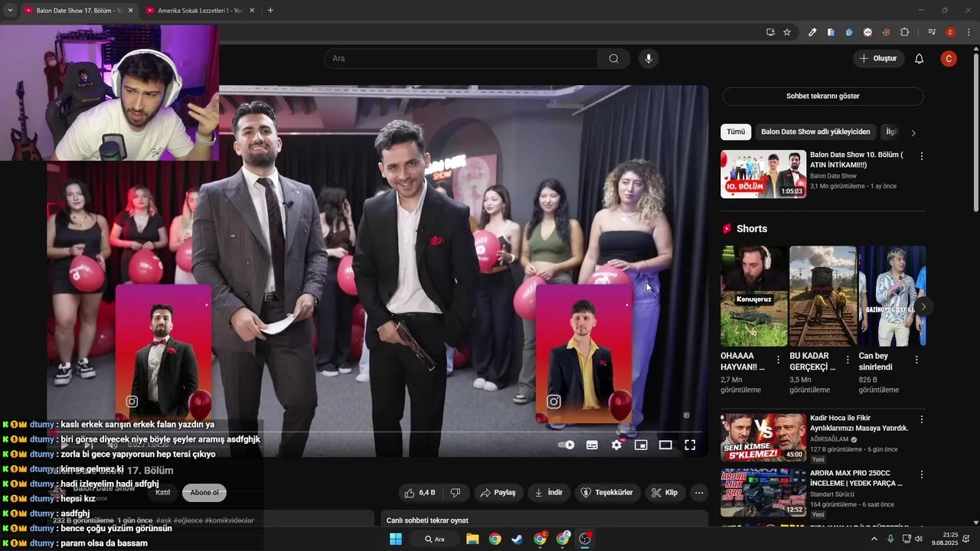Click taskbar Ara search box

pos(434,540)
